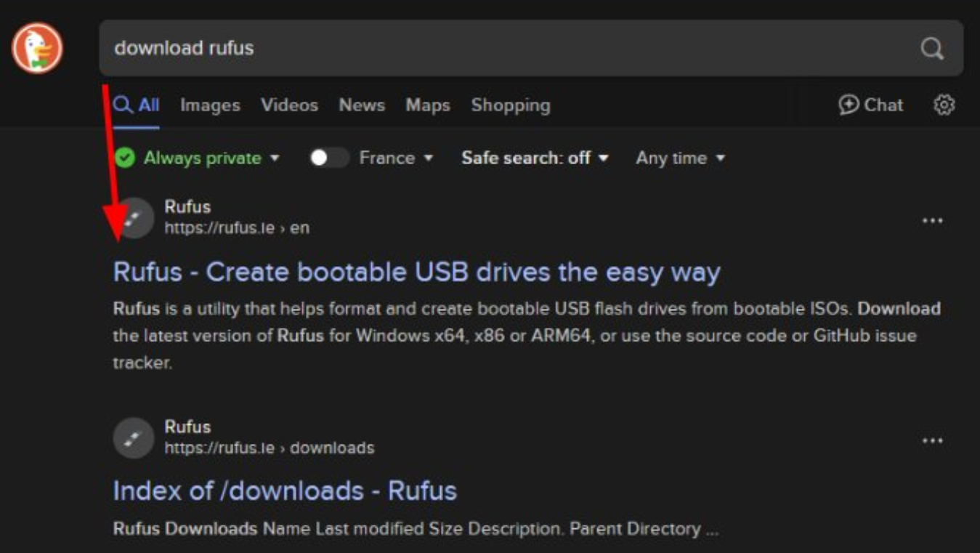Click the Rufus site name above rufus.ie › downloads
This screenshot has width=980, height=553.
(187, 427)
